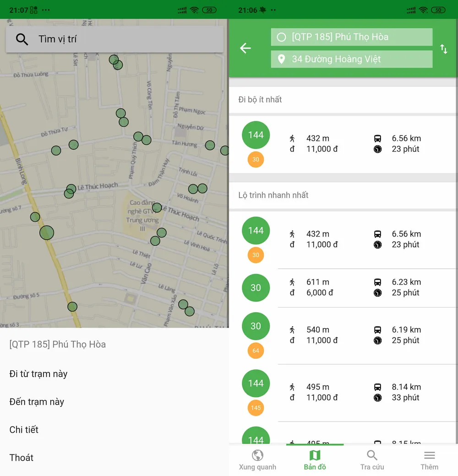Open the Xung quanh globe tab
The height and width of the screenshot is (476, 458).
[257, 460]
